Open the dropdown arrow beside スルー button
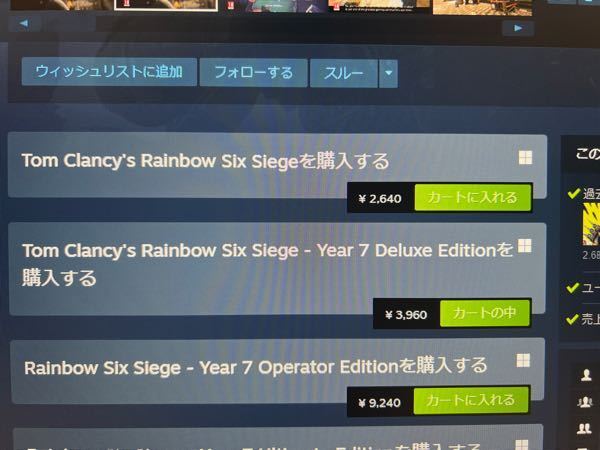 tap(388, 73)
